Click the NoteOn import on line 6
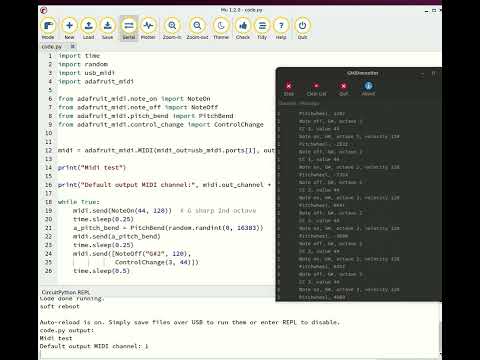This screenshot has height=360, width=480. pyautogui.click(x=134, y=99)
